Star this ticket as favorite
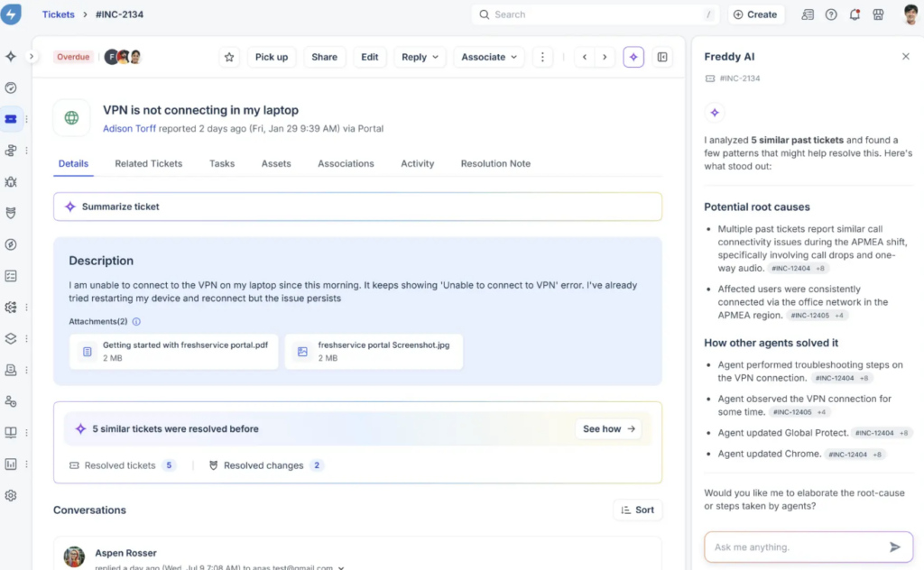This screenshot has height=570, width=924. (x=229, y=57)
